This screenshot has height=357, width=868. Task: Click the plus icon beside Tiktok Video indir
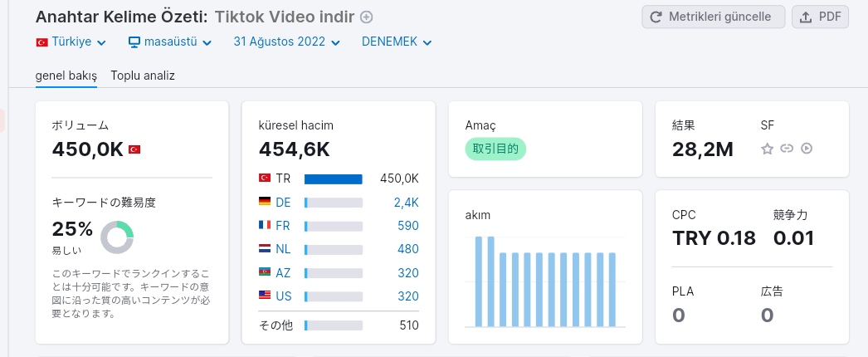point(367,17)
